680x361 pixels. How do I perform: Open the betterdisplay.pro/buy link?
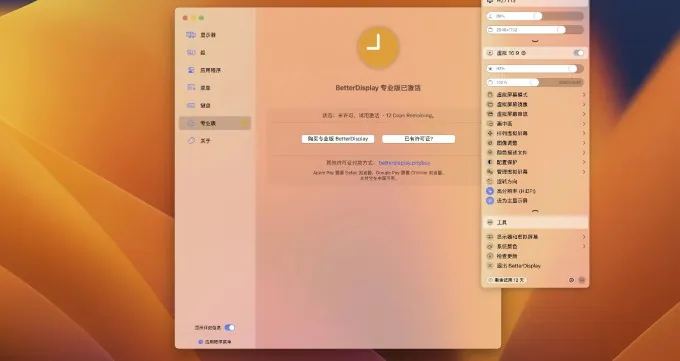click(404, 163)
